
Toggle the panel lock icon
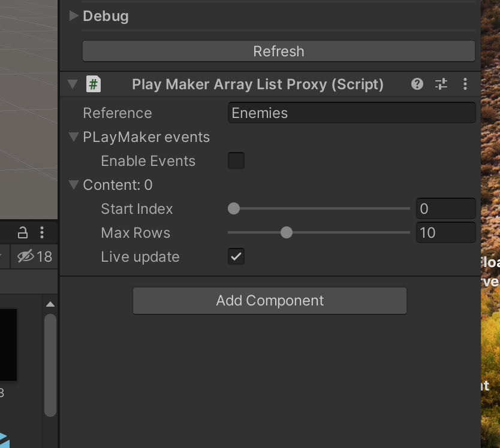(23, 232)
